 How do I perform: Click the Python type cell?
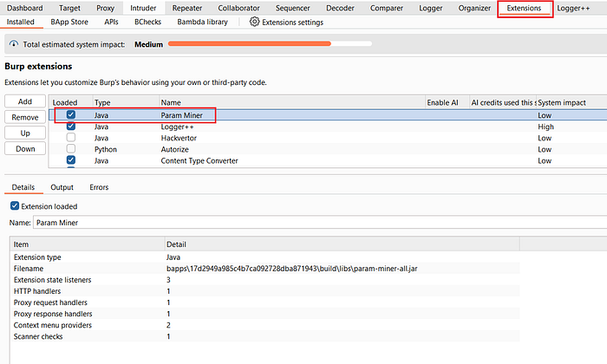coord(106,149)
